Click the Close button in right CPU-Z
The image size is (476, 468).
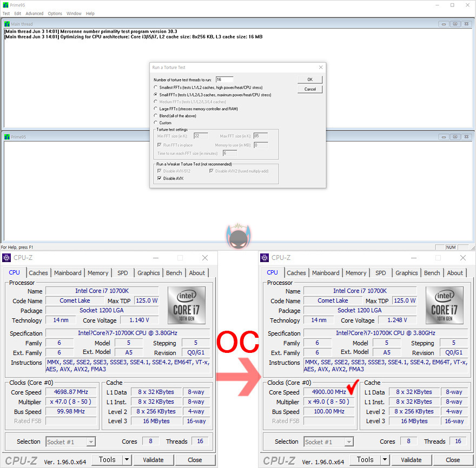[453, 460]
